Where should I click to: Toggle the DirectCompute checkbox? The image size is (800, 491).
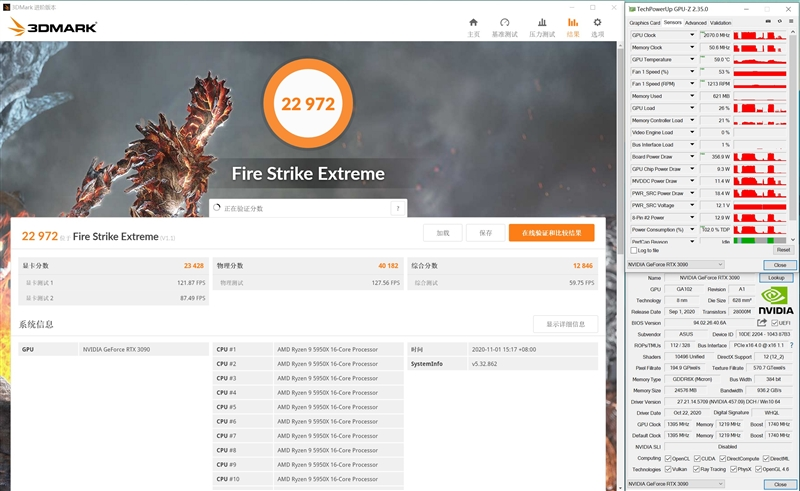click(x=722, y=458)
